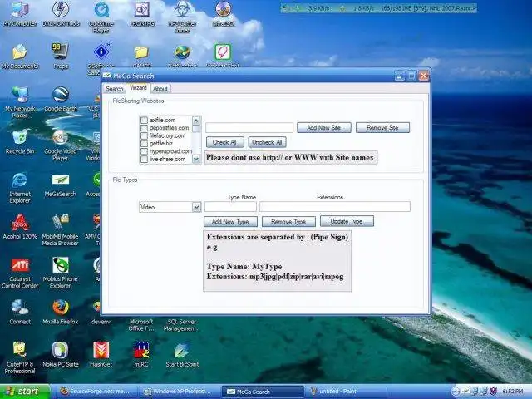
Task: Launch Google Earth desktop icon
Action: click(61, 99)
